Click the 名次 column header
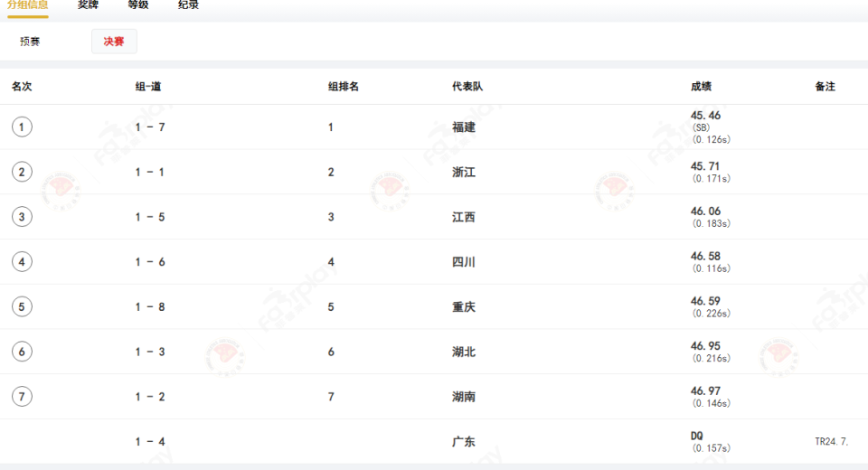The width and height of the screenshot is (868, 470). [x=22, y=87]
